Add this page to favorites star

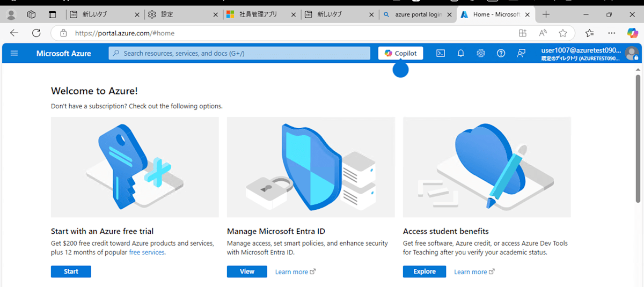click(x=562, y=33)
